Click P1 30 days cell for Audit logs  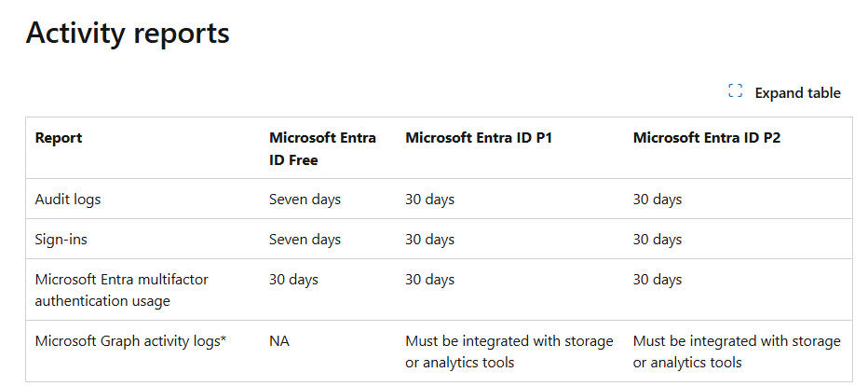pyautogui.click(x=429, y=200)
